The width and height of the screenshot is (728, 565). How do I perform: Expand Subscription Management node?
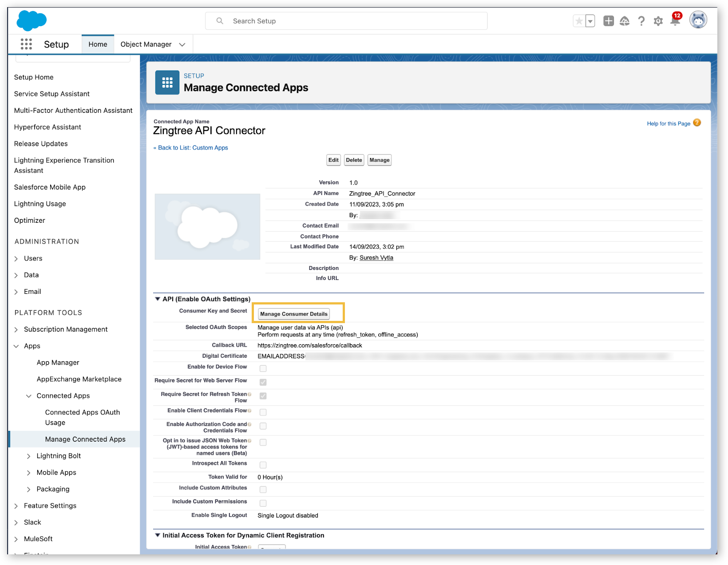tap(16, 330)
